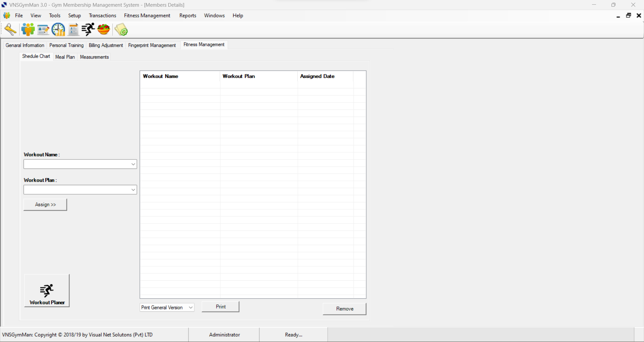
Task: Open the clock and coins payment icon
Action: (58, 29)
